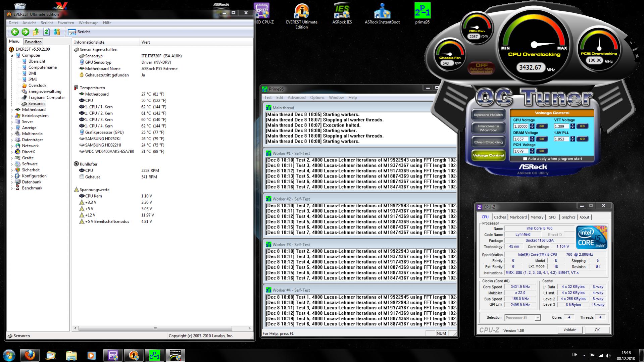Apply VTT Voltage with its GO button
Image resolution: width=644 pixels, height=362 pixels.
(582, 126)
